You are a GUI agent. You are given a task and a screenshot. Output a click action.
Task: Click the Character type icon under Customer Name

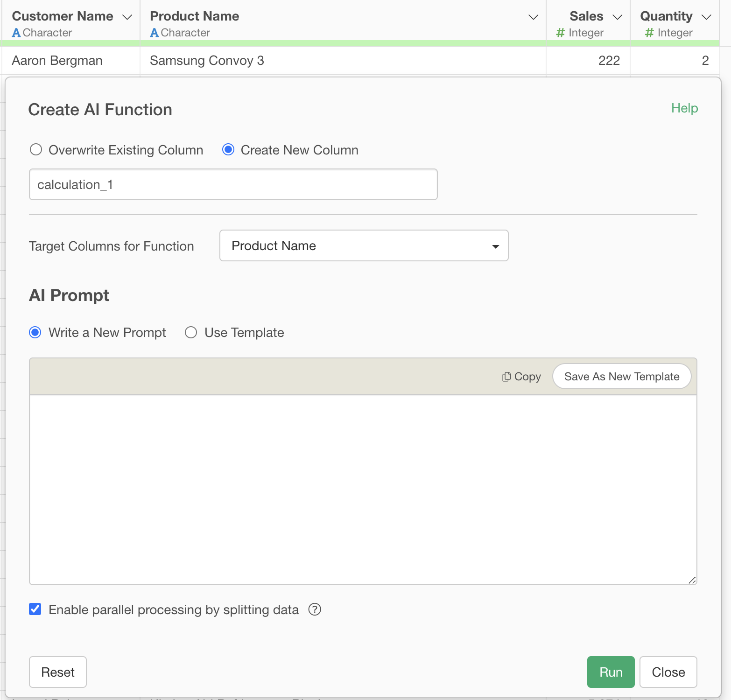pyautogui.click(x=16, y=33)
